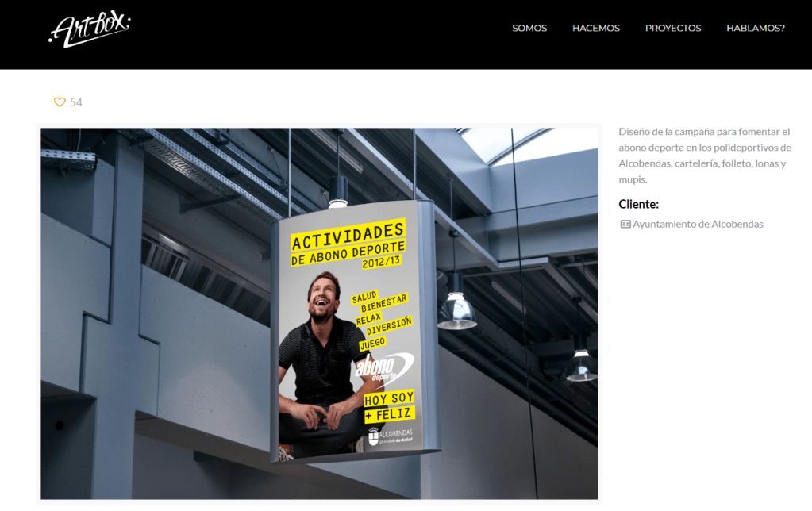The width and height of the screenshot is (812, 511).
Task: Go to the PROYECTOS page
Action: (672, 28)
